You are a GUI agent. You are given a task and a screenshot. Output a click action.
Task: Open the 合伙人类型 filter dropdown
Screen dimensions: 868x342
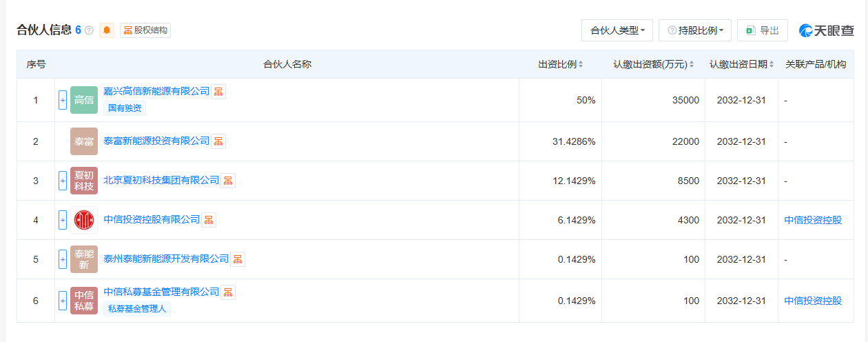(617, 30)
